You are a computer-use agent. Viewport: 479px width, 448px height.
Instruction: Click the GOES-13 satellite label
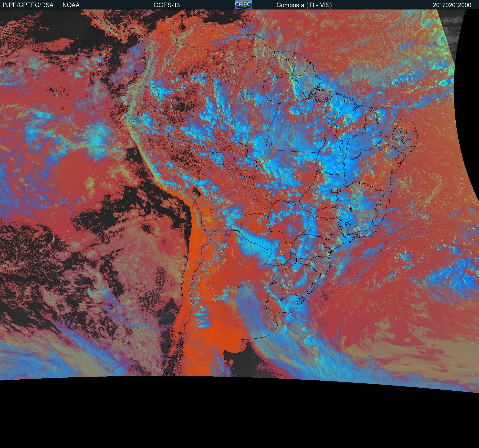tap(167, 5)
